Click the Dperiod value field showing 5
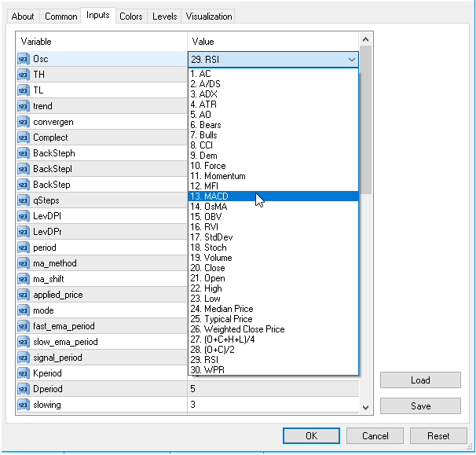The height and width of the screenshot is (455, 476). pos(273,389)
